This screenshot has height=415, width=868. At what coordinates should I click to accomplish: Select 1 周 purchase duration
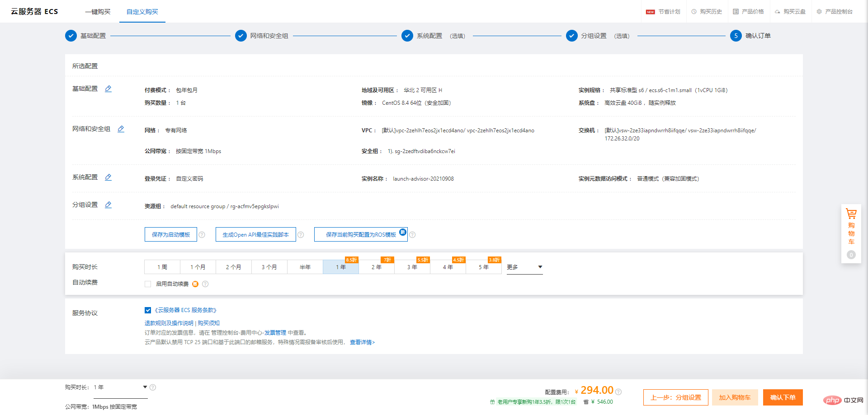(x=162, y=267)
